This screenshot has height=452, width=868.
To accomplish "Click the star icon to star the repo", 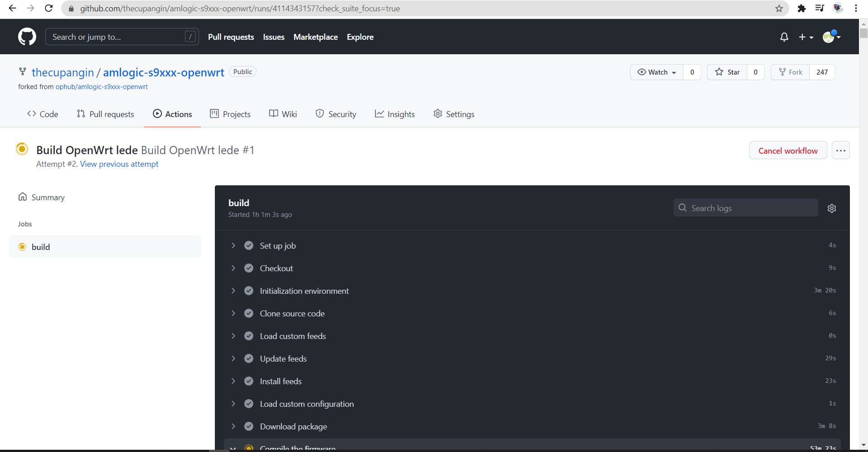I will tap(720, 72).
